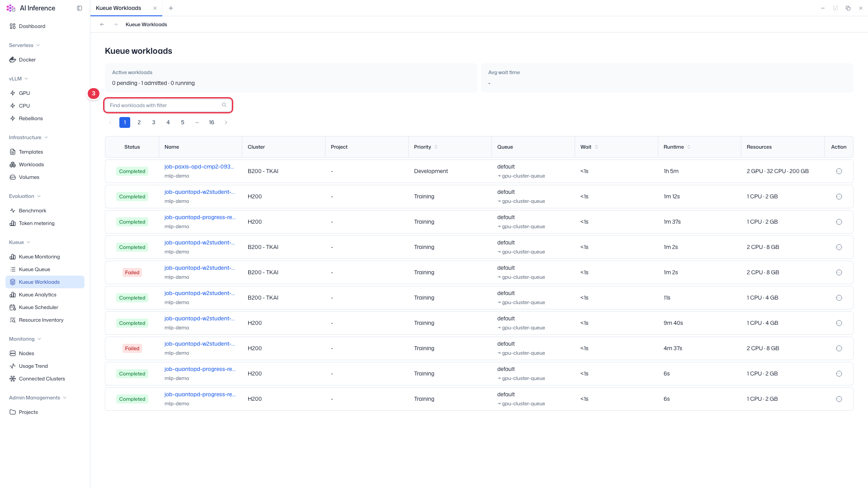Open a new tab with the plus icon
The height and width of the screenshot is (488, 868).
[x=171, y=8]
